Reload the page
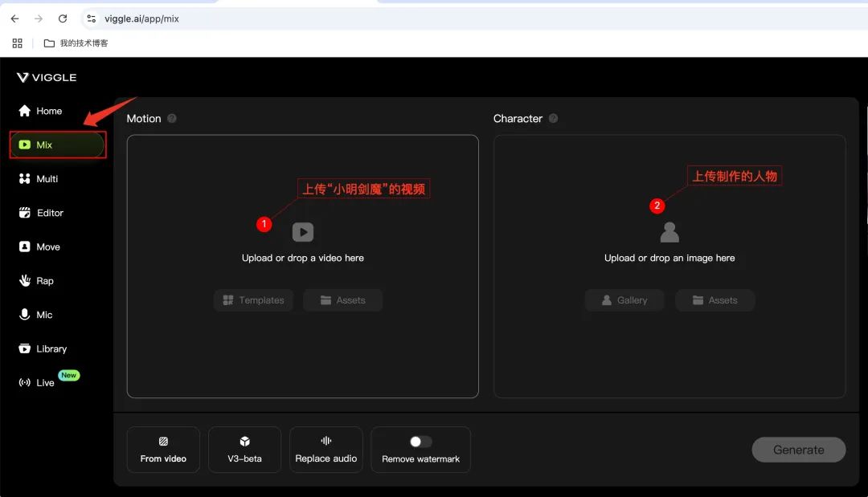868x497 pixels. point(63,18)
